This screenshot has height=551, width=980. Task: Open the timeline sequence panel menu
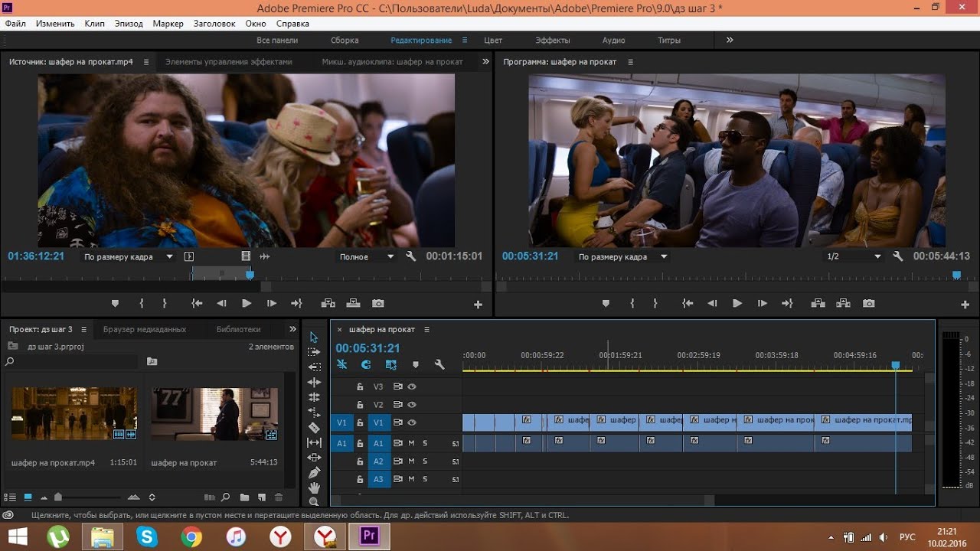click(426, 329)
